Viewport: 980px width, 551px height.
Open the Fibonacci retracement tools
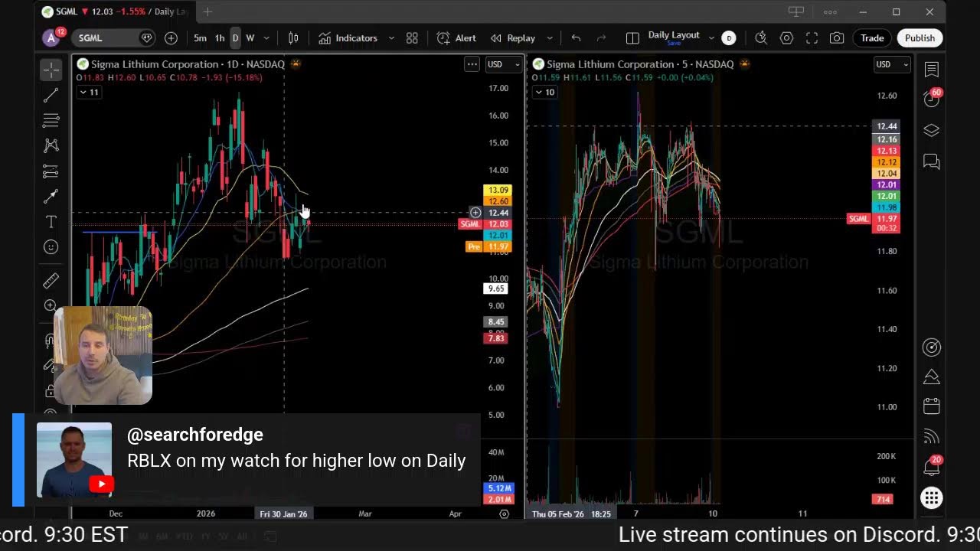point(51,120)
